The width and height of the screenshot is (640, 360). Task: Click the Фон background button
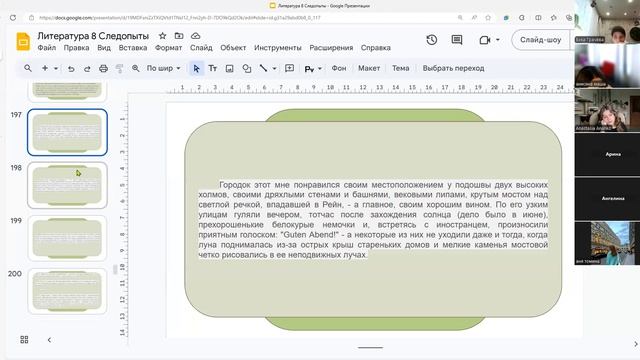(x=339, y=68)
